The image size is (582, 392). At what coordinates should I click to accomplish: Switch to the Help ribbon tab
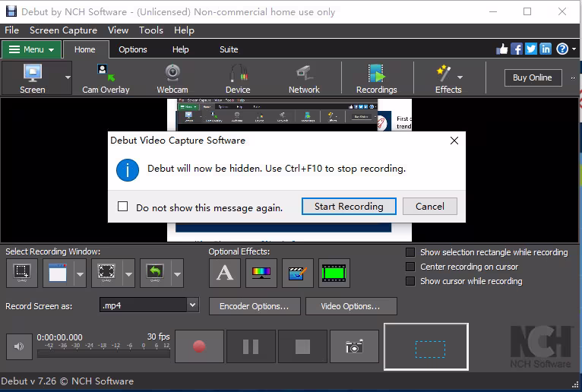tap(180, 49)
